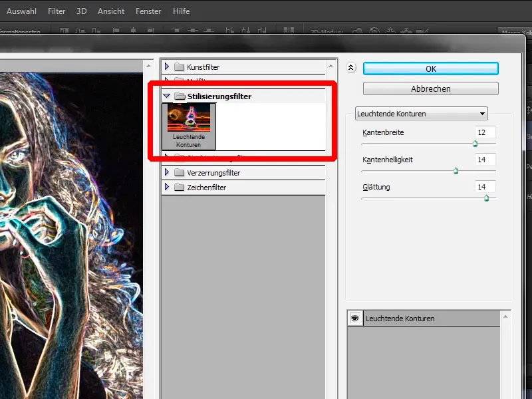This screenshot has height=399, width=532.
Task: Click the preview pane scroll-up arrow
Action: (148, 66)
